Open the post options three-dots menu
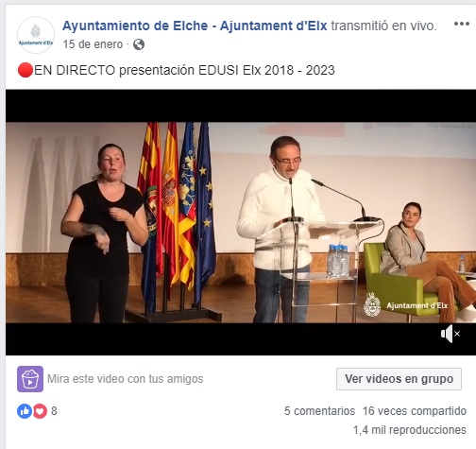The width and height of the screenshot is (476, 449). [x=462, y=24]
